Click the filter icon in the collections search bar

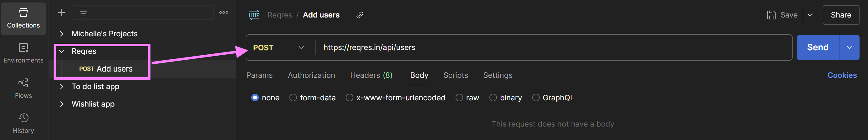[83, 13]
